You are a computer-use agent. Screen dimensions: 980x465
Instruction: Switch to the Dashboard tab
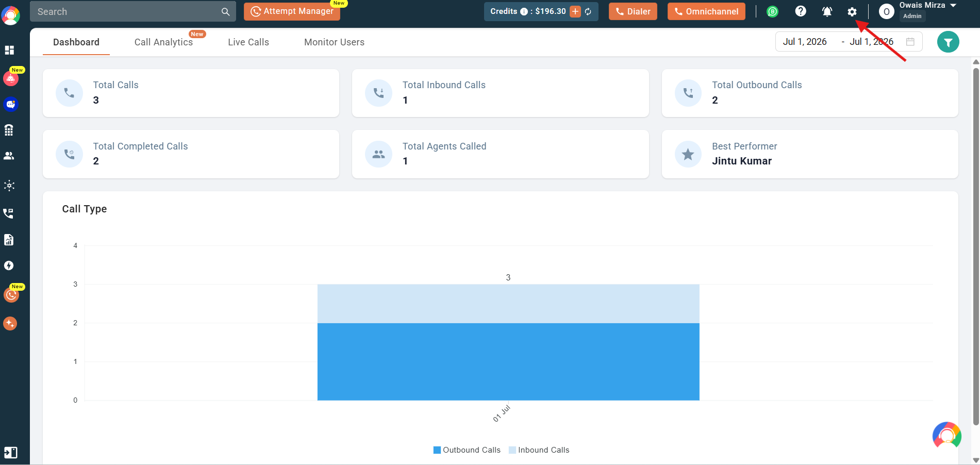click(x=76, y=42)
